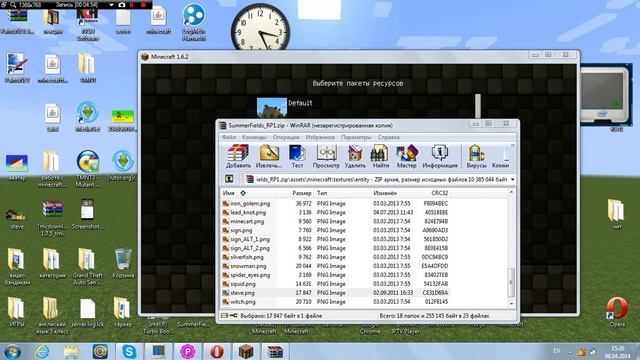Click the camera icon in the recording bar
The image size is (640, 360).
point(122,5)
